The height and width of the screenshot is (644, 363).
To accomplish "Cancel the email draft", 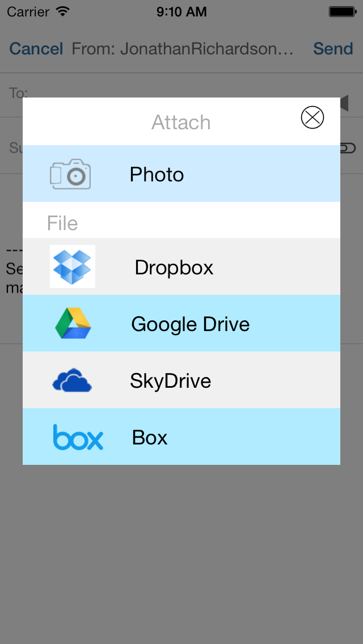I will (x=36, y=48).
